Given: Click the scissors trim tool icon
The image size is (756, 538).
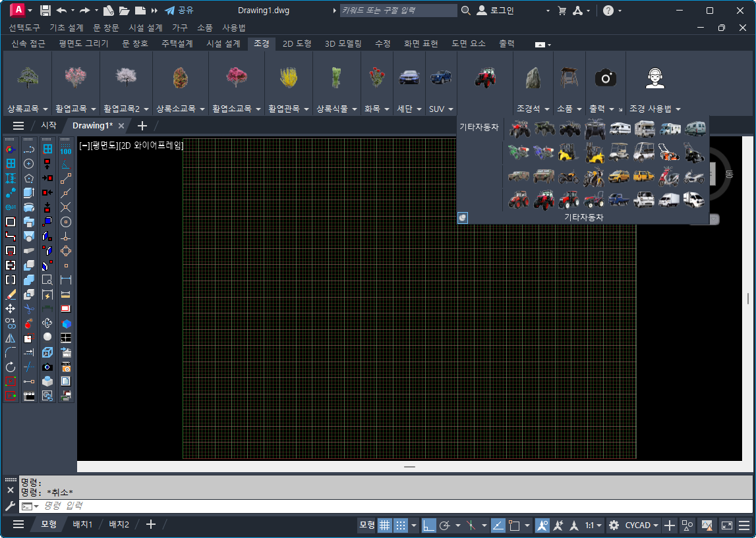Looking at the screenshot, I should point(29,308).
